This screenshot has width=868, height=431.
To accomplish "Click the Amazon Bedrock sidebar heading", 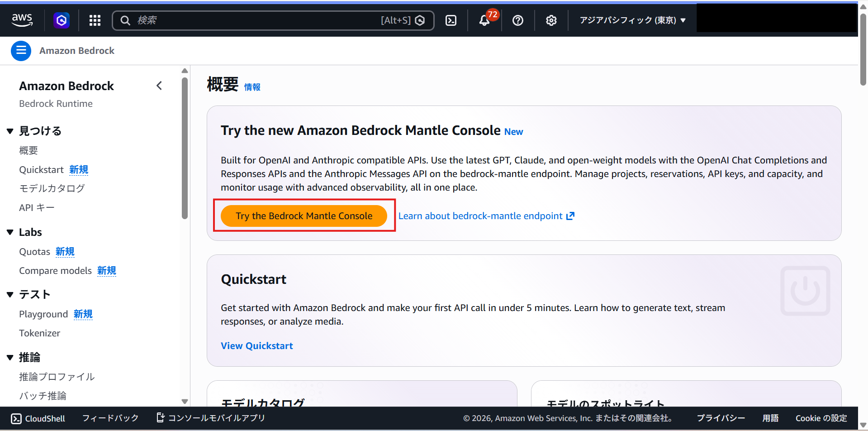I will tap(66, 86).
